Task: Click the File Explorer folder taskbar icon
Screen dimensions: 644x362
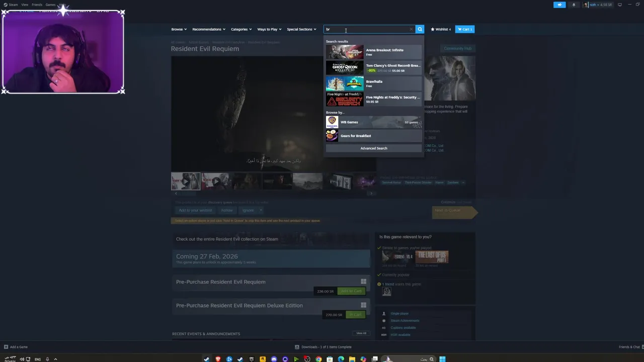Action: pyautogui.click(x=352, y=359)
